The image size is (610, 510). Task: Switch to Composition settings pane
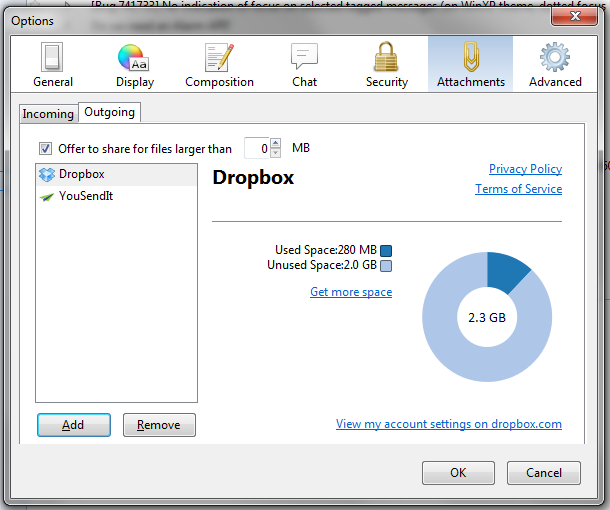pos(219,65)
